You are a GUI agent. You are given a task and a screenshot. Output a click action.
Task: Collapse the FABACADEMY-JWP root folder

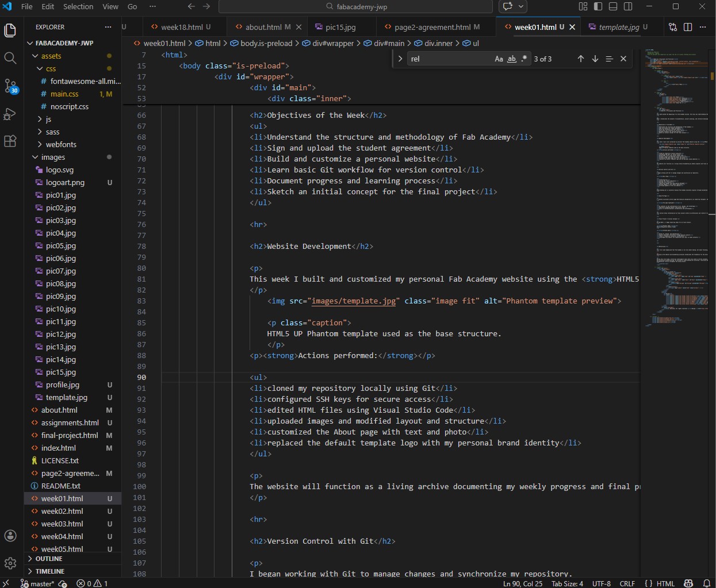coord(30,43)
